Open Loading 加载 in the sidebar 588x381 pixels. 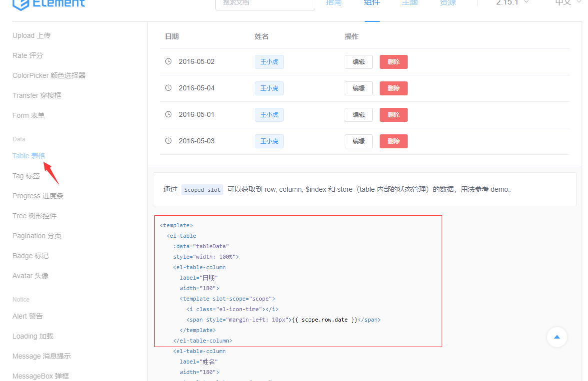pos(33,336)
